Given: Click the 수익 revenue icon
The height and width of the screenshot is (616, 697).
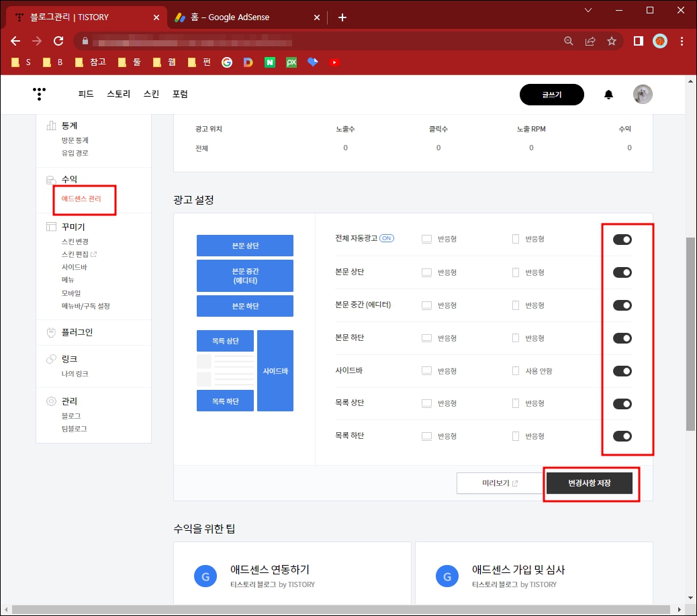Looking at the screenshot, I should [x=51, y=178].
